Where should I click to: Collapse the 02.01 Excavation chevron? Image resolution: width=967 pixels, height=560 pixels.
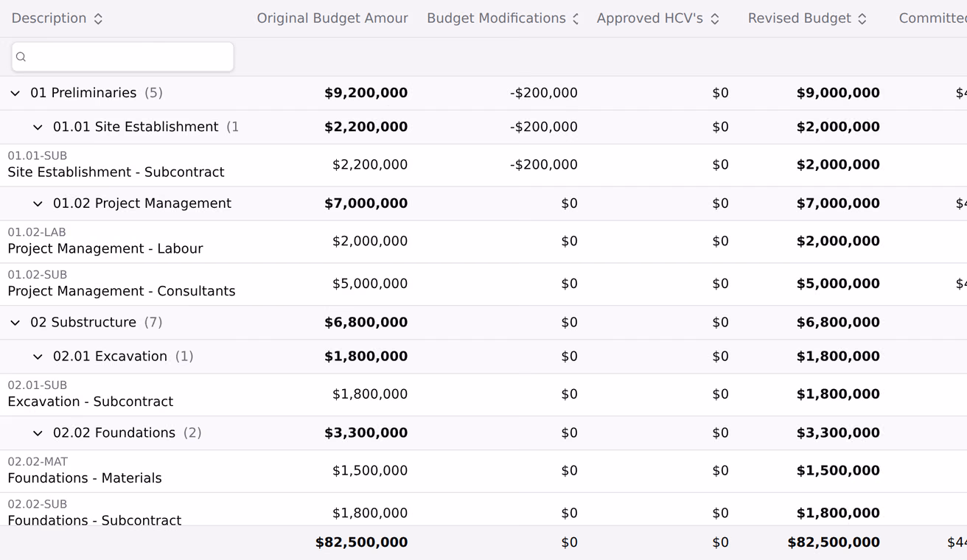(38, 357)
